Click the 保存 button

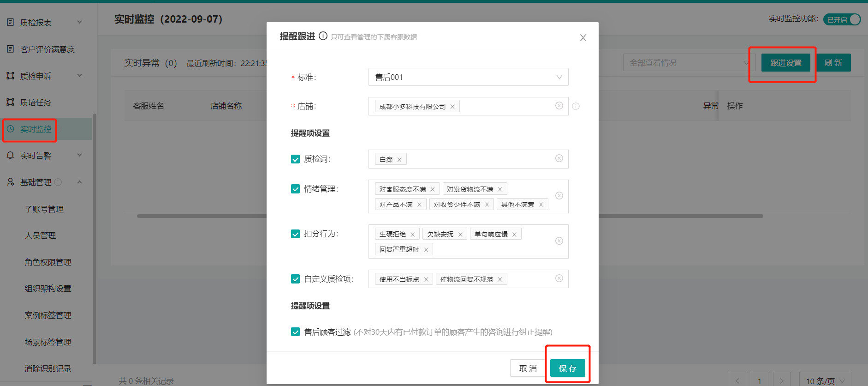point(568,368)
